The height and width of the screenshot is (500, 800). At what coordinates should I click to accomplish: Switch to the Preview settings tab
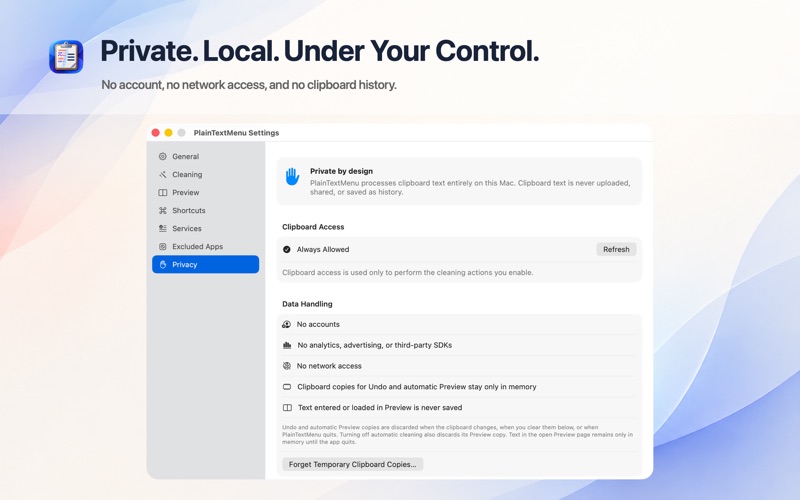coord(206,192)
